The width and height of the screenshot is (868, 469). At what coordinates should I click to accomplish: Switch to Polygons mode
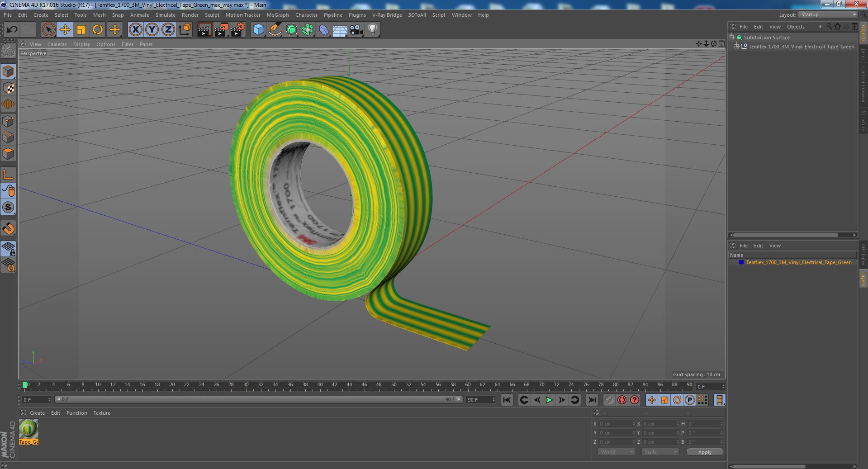click(8, 154)
